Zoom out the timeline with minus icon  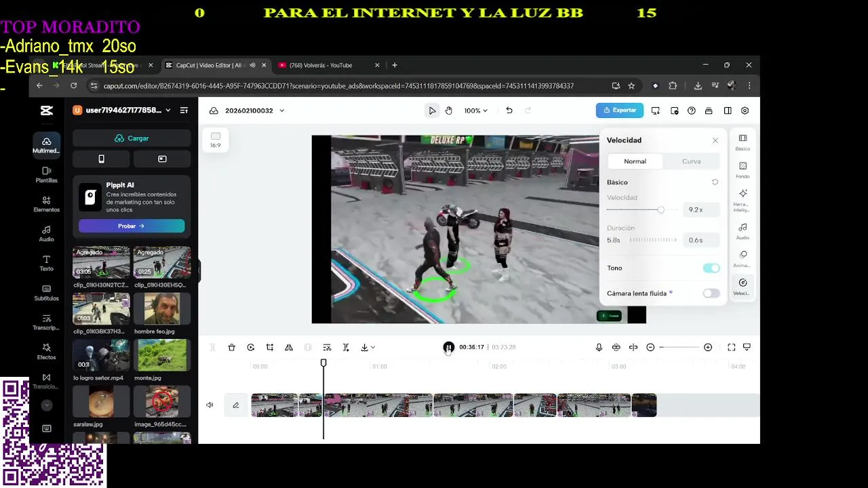tap(650, 347)
